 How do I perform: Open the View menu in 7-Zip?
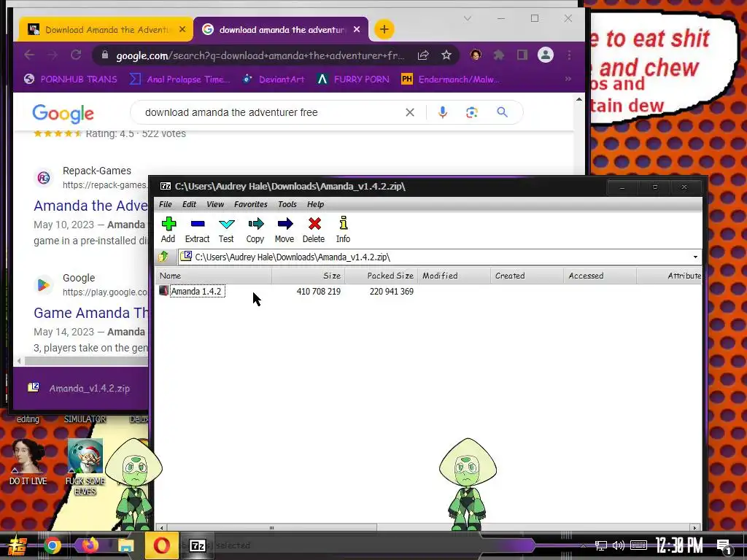click(215, 204)
